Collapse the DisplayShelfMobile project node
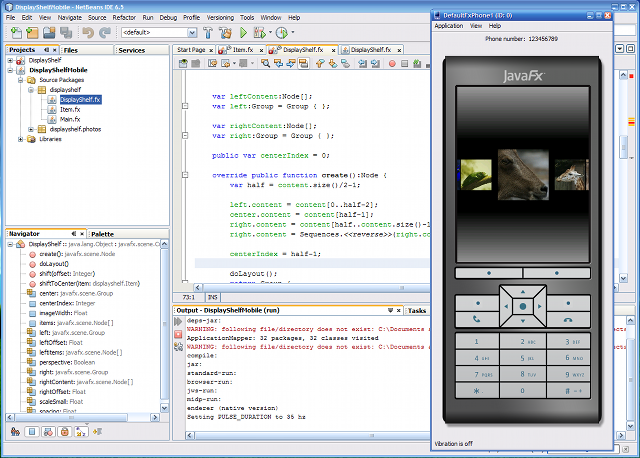The image size is (640, 458). 10,70
